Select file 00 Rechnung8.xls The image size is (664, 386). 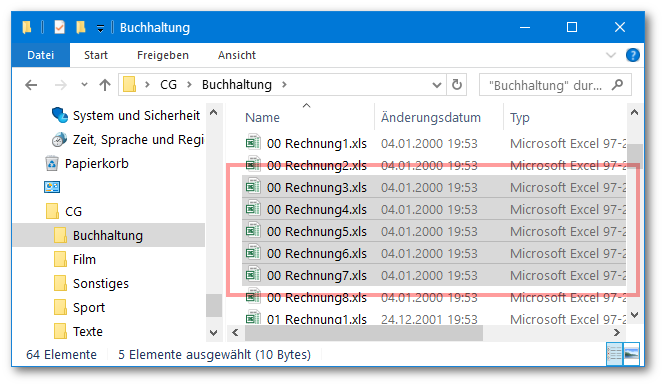pos(317,298)
